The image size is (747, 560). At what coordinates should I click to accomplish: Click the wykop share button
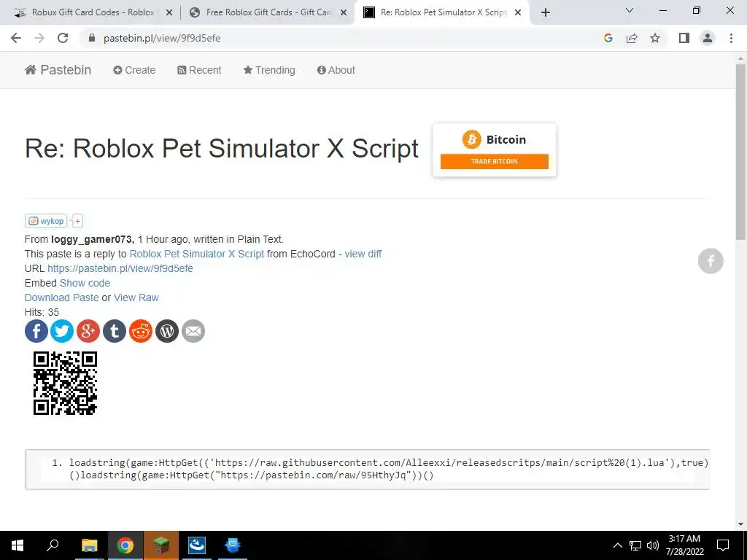[46, 221]
